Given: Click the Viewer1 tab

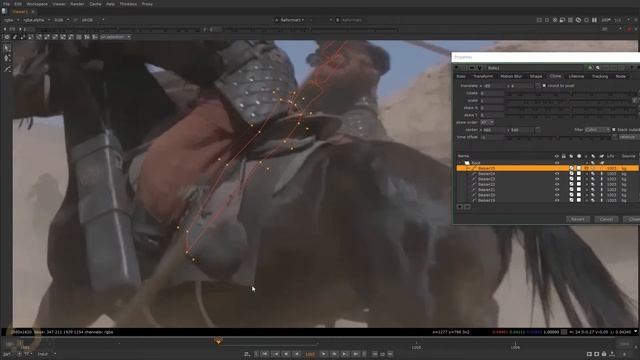Looking at the screenshot, I should click(20, 12).
